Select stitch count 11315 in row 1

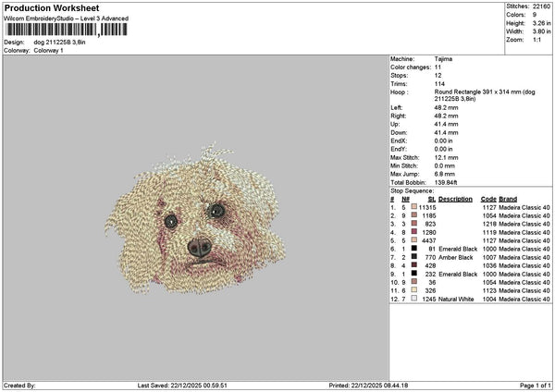[x=427, y=208]
